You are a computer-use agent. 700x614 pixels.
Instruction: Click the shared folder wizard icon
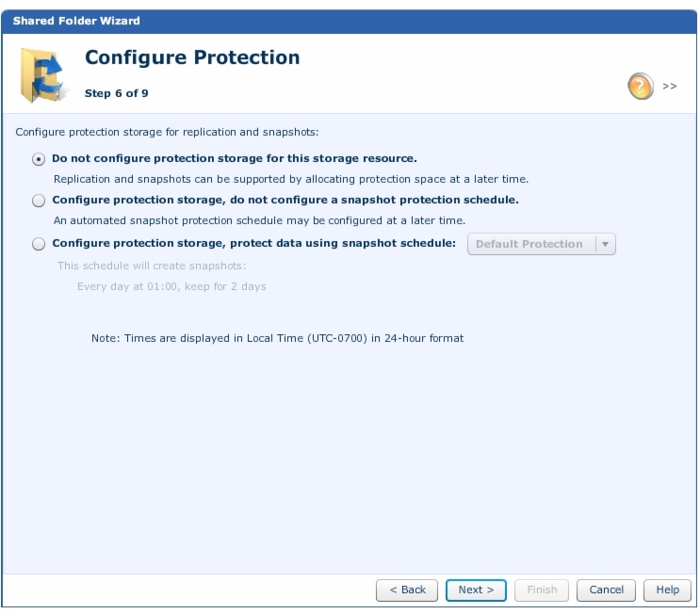click(x=43, y=75)
